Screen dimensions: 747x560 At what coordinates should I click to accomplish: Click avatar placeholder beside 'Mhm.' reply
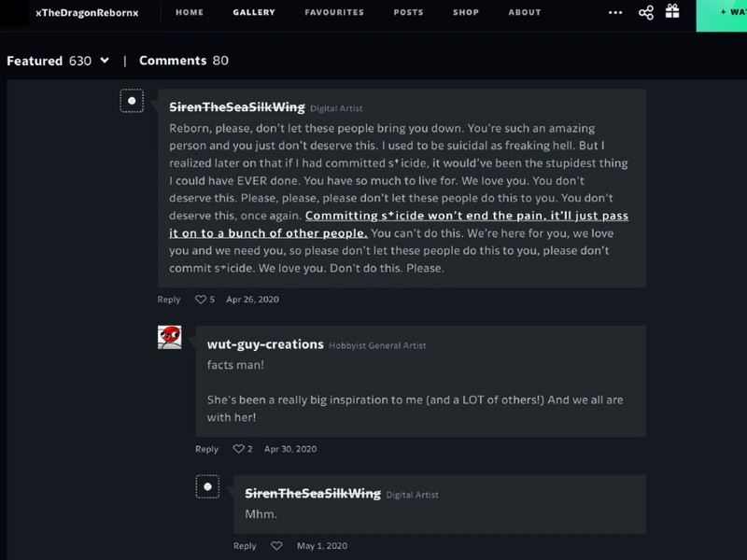pyautogui.click(x=207, y=486)
